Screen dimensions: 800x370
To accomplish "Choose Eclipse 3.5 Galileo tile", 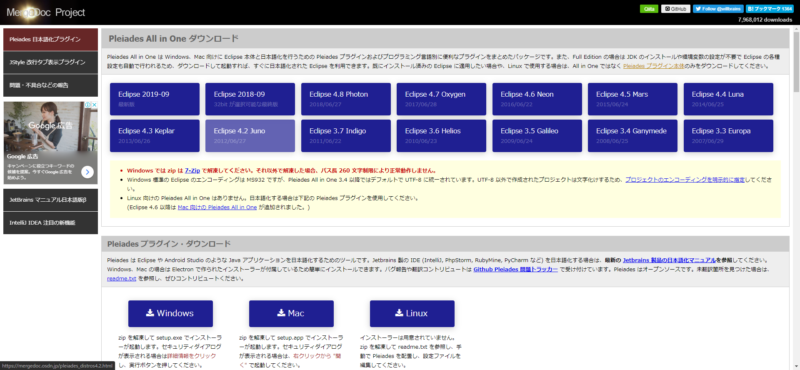I will click(537, 136).
